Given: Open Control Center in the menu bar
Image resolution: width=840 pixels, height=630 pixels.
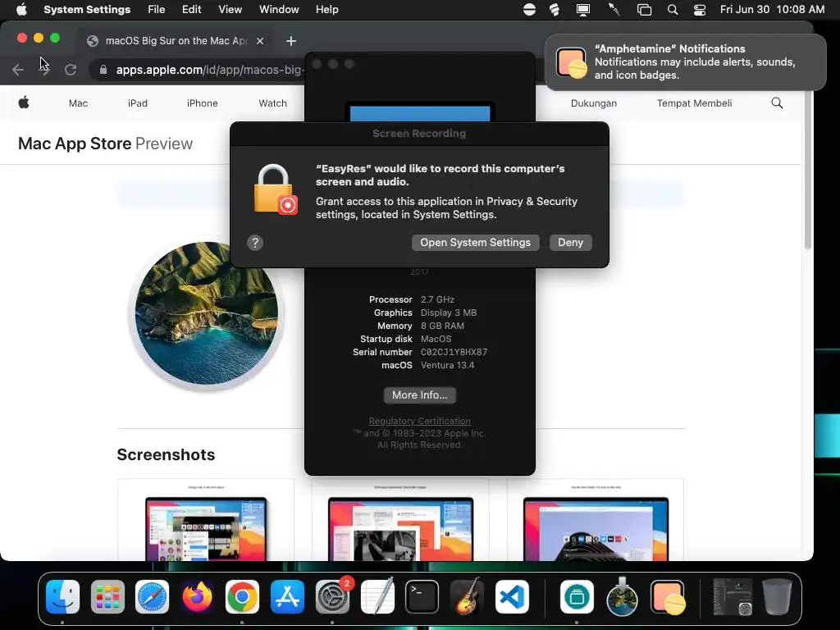Looking at the screenshot, I should [699, 10].
